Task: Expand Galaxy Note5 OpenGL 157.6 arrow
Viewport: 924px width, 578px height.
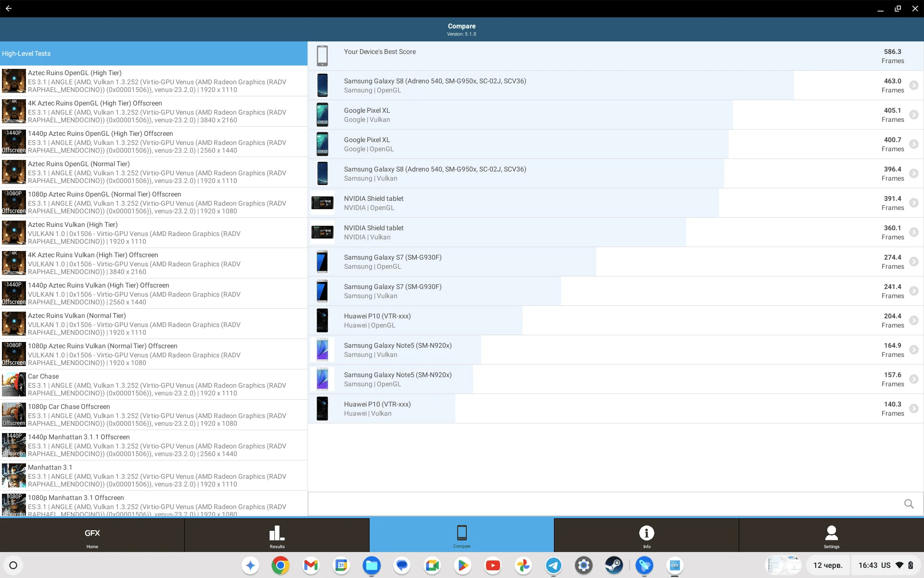Action: (913, 379)
